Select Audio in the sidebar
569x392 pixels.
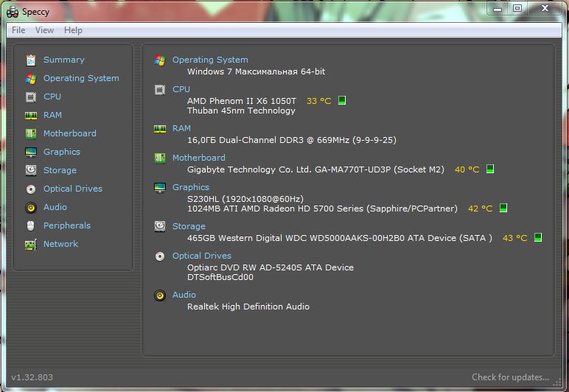(x=55, y=207)
